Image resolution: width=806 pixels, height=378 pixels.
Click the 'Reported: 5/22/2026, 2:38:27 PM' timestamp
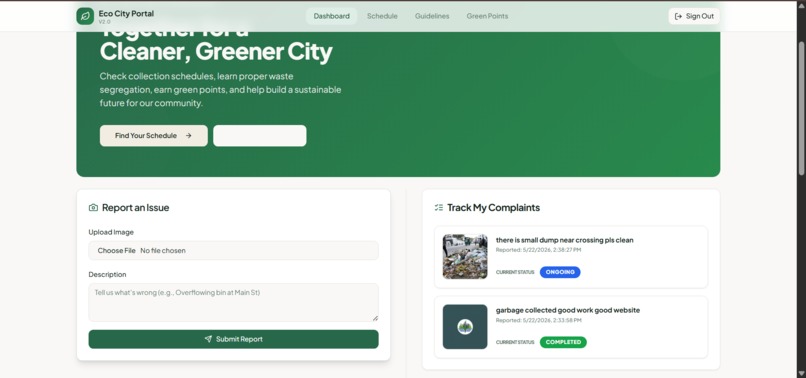tap(538, 250)
